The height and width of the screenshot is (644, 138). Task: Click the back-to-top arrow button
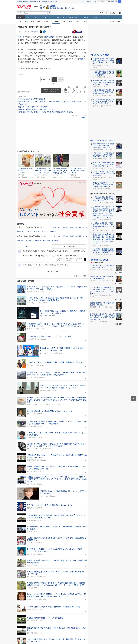[x=133, y=398]
